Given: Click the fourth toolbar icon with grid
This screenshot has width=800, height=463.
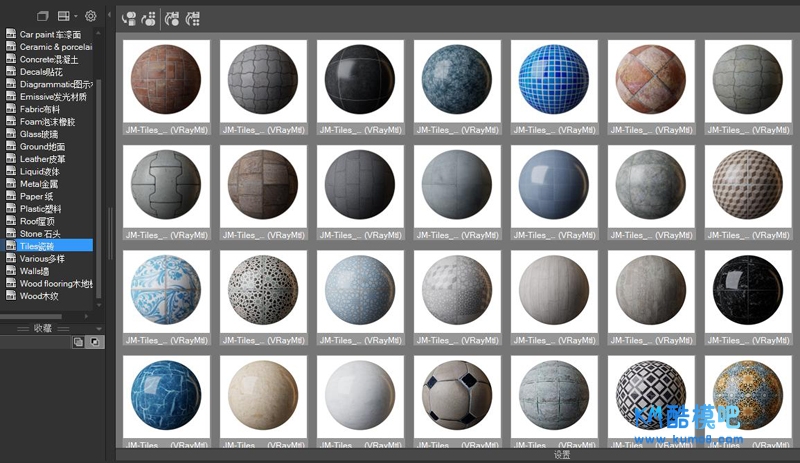Looking at the screenshot, I should 193,17.
